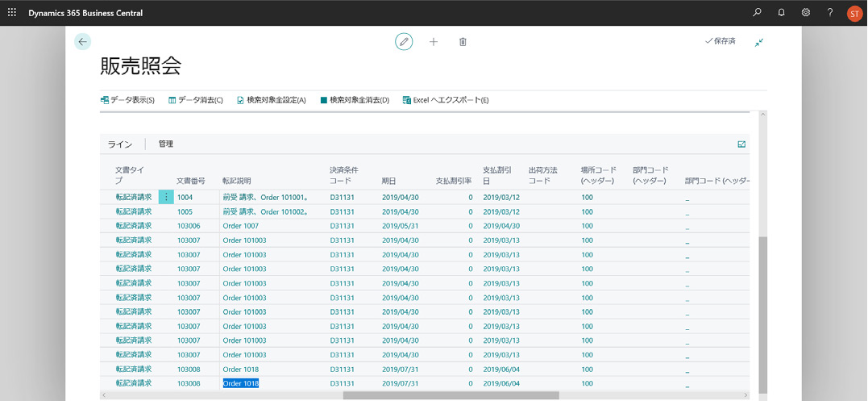Open the help question mark

(829, 13)
